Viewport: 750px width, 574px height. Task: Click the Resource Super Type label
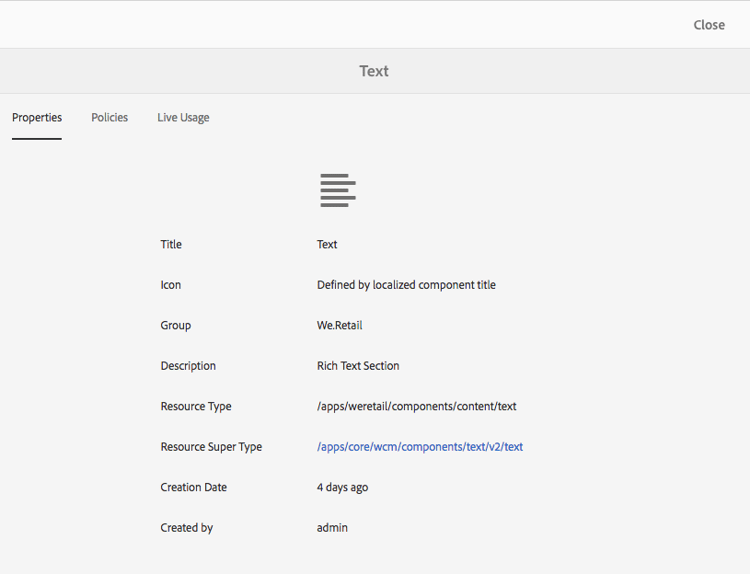tap(211, 447)
